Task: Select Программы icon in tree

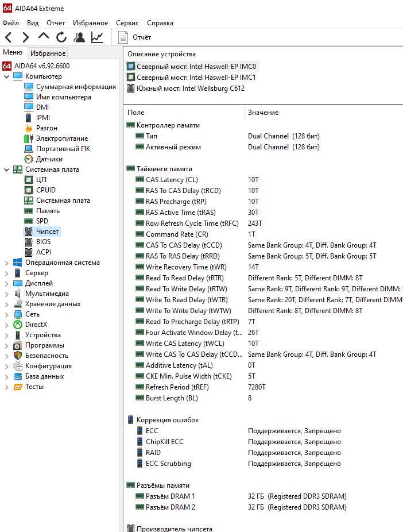Action: coord(18,345)
